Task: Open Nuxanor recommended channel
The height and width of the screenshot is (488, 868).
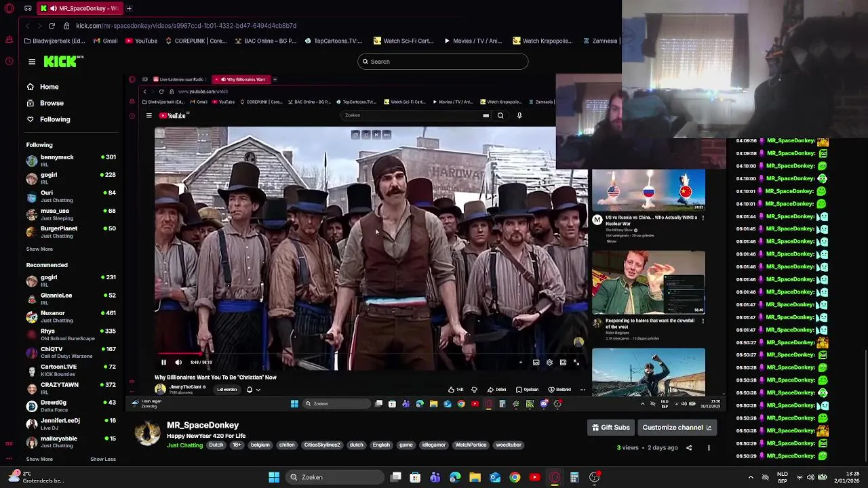Action: click(71, 317)
